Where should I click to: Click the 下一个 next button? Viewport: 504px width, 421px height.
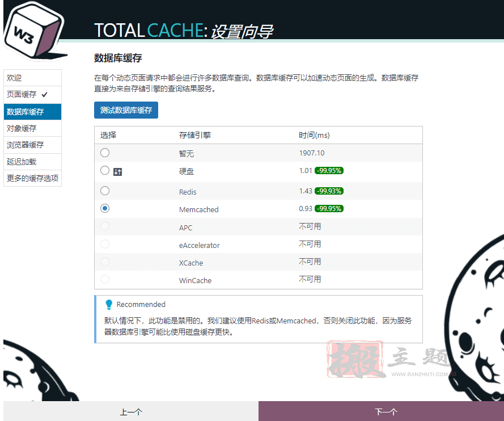381,411
